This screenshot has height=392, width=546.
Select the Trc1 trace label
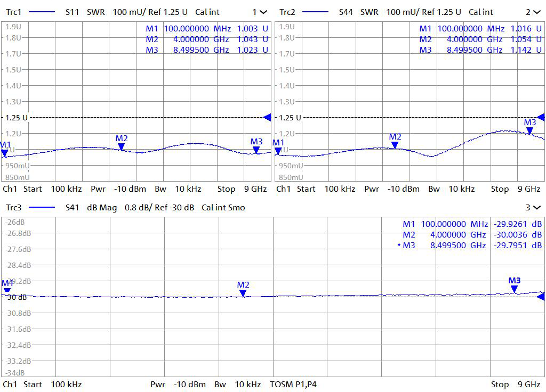(14, 12)
